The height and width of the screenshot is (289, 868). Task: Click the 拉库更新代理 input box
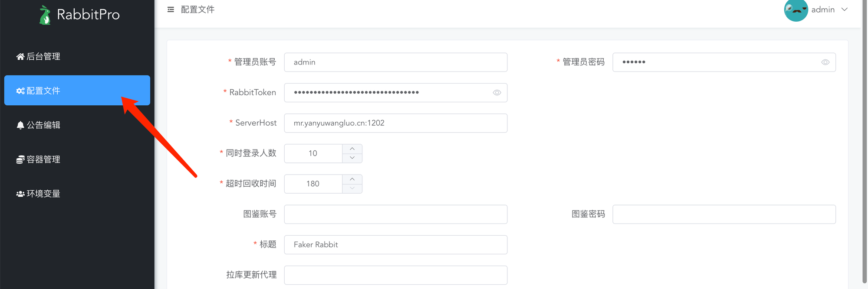[395, 275]
